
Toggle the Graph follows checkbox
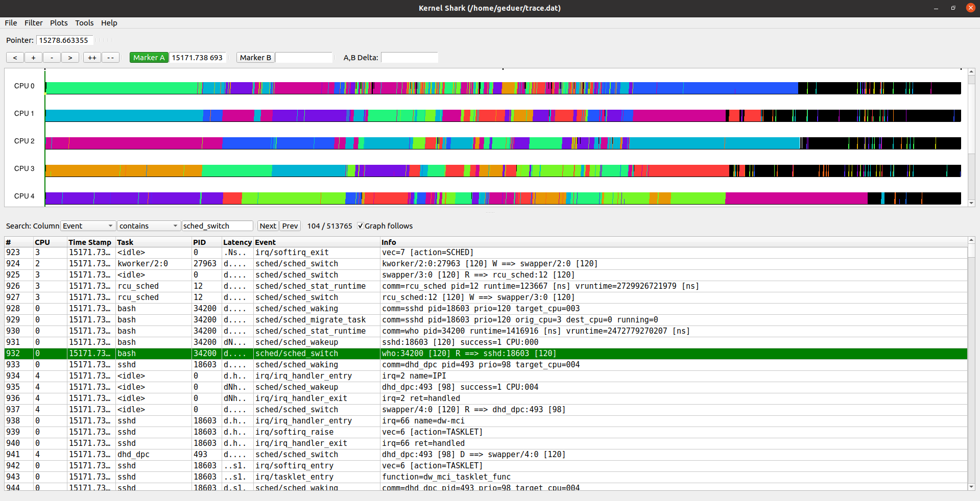point(361,226)
